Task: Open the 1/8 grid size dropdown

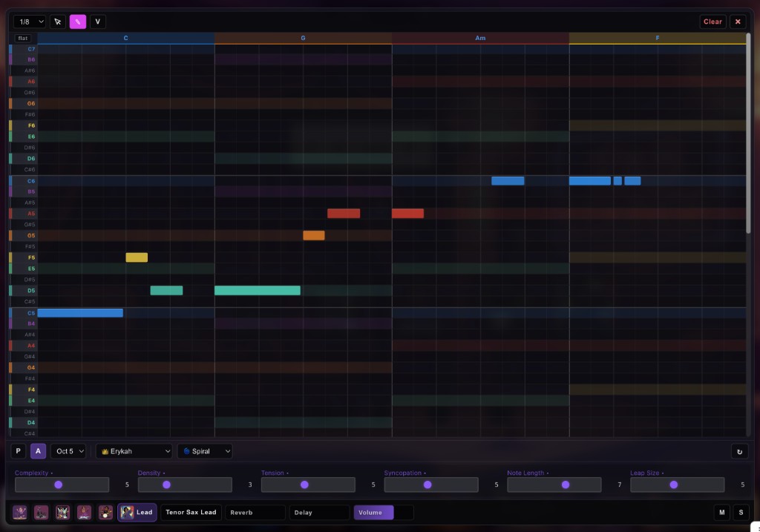Action: [30, 22]
